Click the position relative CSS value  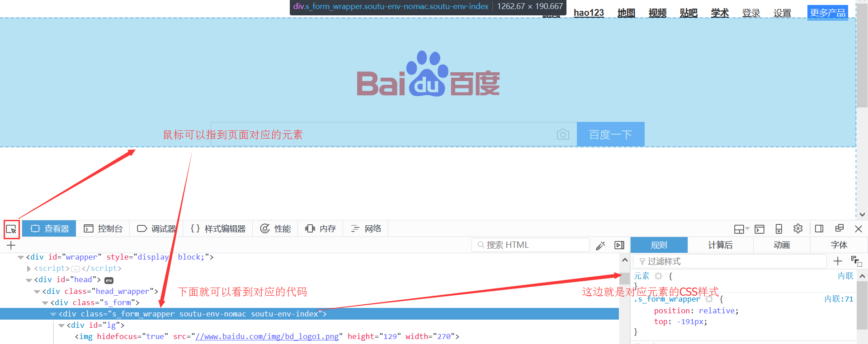pyautogui.click(x=717, y=311)
